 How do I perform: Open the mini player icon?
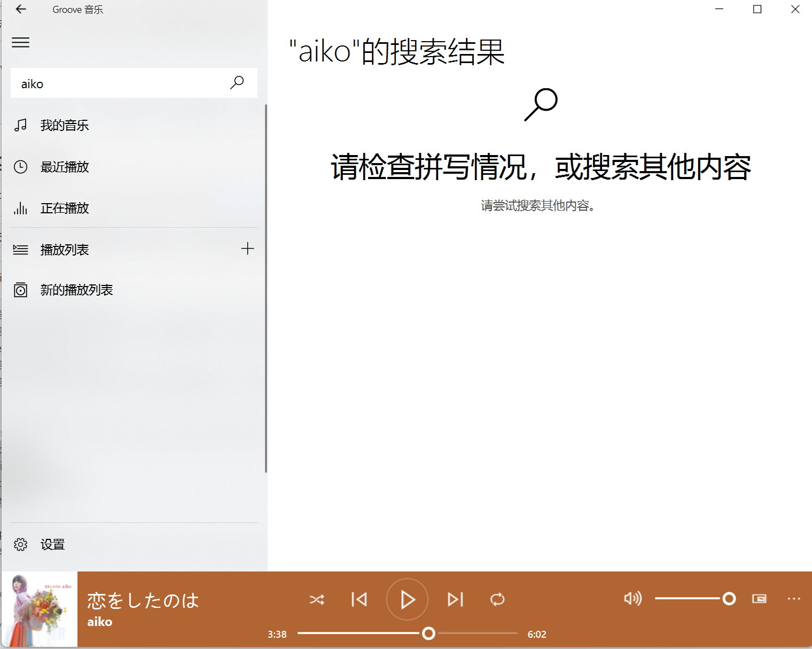(x=760, y=599)
